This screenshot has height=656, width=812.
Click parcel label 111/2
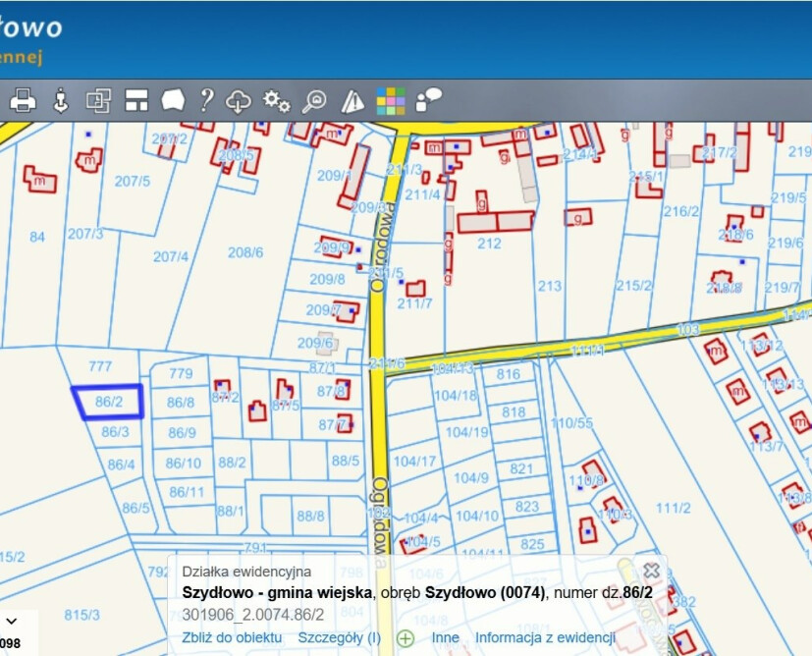(x=674, y=508)
